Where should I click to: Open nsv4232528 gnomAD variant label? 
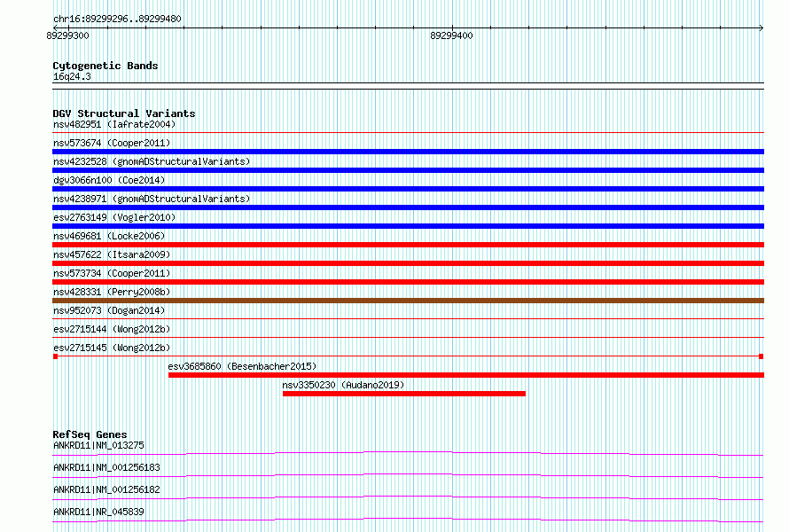pos(152,161)
